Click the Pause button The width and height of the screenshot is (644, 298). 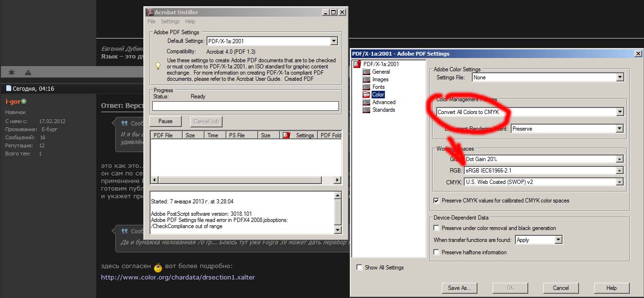tap(166, 121)
